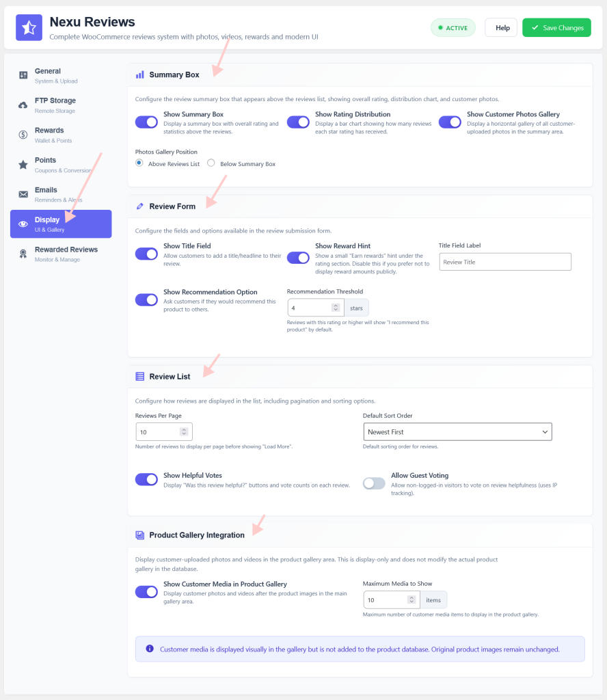Open the Default Sort Order dropdown
The width and height of the screenshot is (607, 700).
click(x=458, y=432)
